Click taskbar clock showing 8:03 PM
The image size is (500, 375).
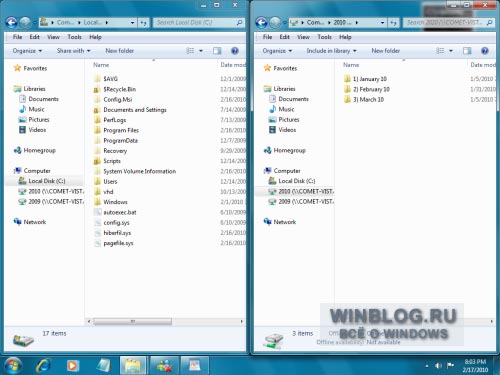tap(475, 366)
